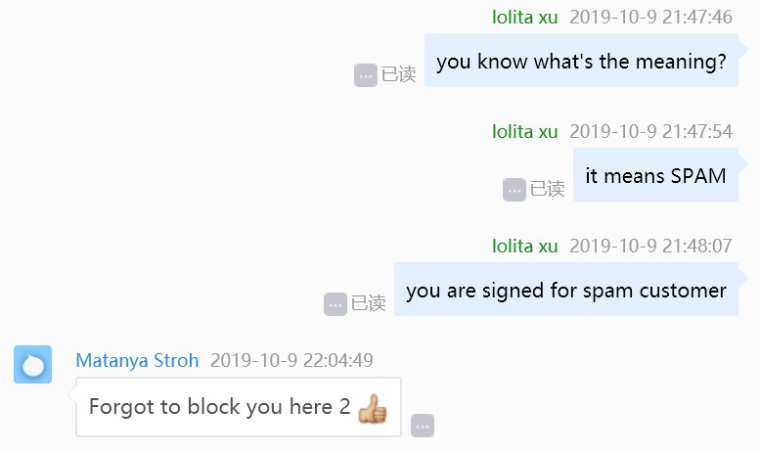This screenshot has height=452, width=760.
Task: Click Matanya Stroh's blue avatar
Action: [x=33, y=364]
